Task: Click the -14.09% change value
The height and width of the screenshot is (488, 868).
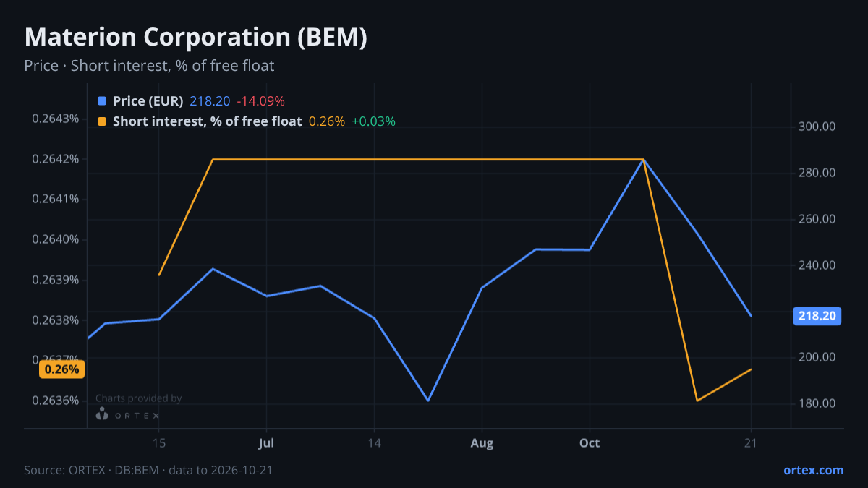Action: 260,101
